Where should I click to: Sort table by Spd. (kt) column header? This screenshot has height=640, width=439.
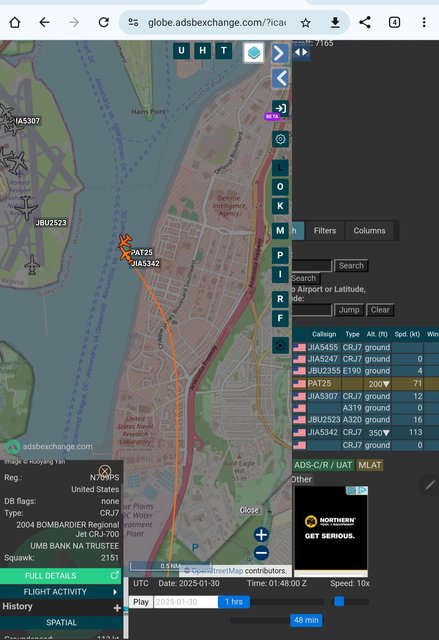coord(407,334)
